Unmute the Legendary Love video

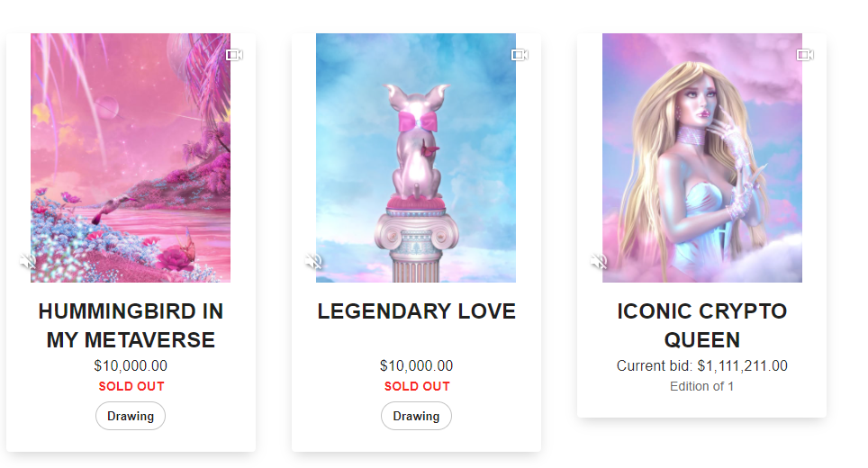314,261
